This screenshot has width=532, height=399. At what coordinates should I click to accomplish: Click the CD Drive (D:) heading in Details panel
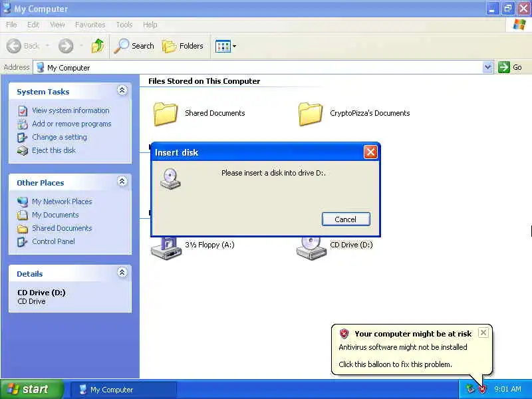pyautogui.click(x=41, y=293)
